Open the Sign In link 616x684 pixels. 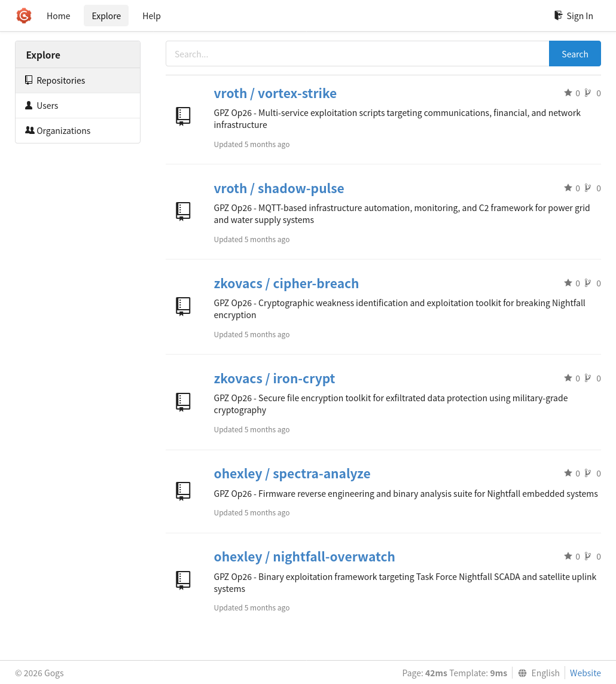coord(574,16)
